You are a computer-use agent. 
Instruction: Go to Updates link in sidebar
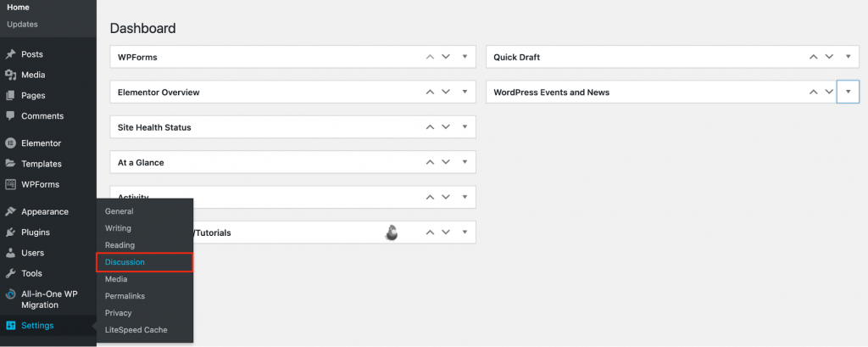coord(22,24)
